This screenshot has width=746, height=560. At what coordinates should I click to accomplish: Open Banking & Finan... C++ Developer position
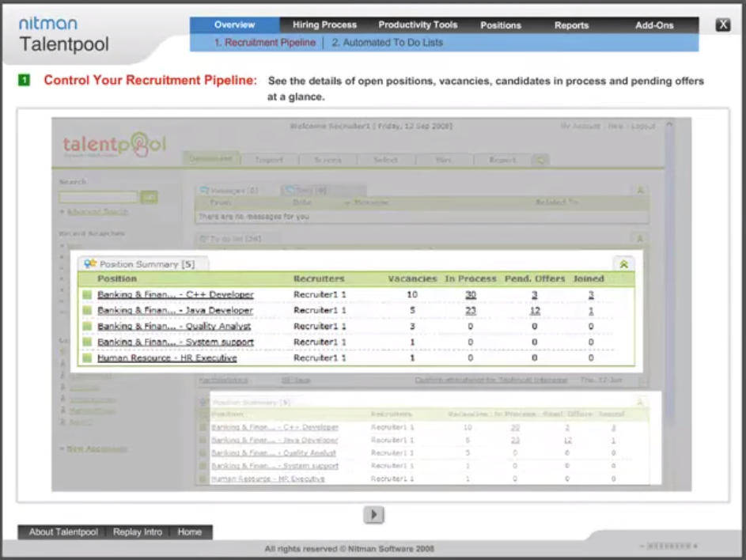pyautogui.click(x=176, y=294)
